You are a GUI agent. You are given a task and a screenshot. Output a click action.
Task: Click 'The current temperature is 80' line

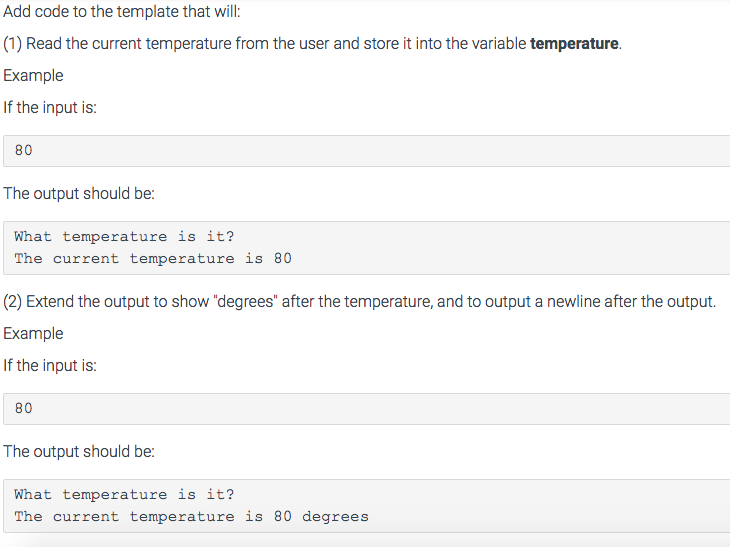tap(153, 258)
